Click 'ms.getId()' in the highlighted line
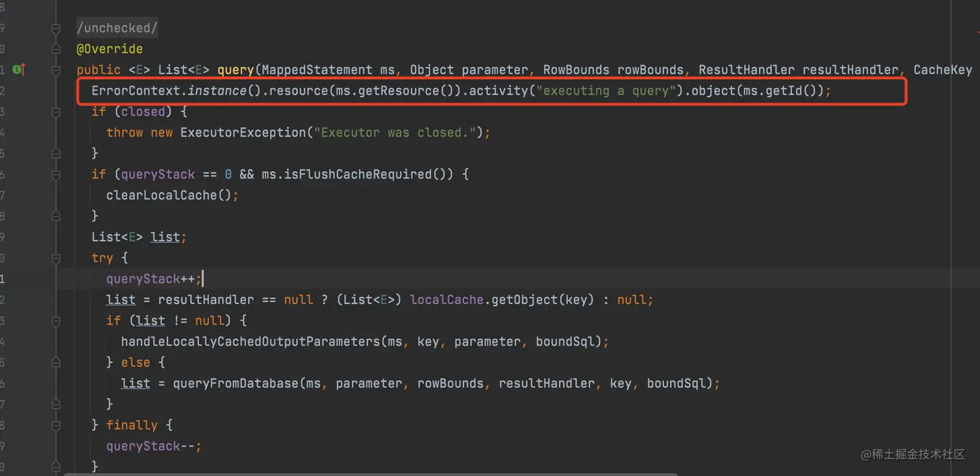Viewport: 980px width, 476px height. coord(783,91)
